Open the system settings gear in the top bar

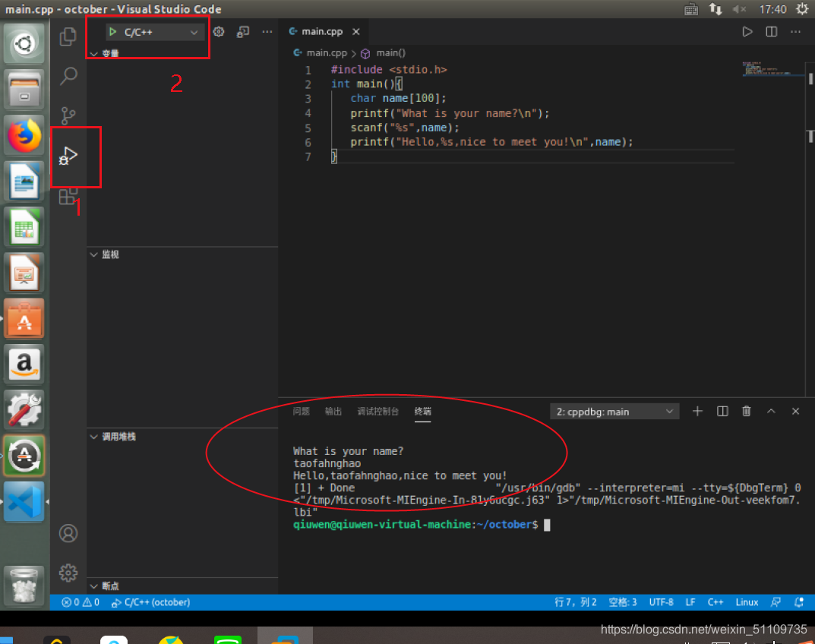click(x=802, y=9)
